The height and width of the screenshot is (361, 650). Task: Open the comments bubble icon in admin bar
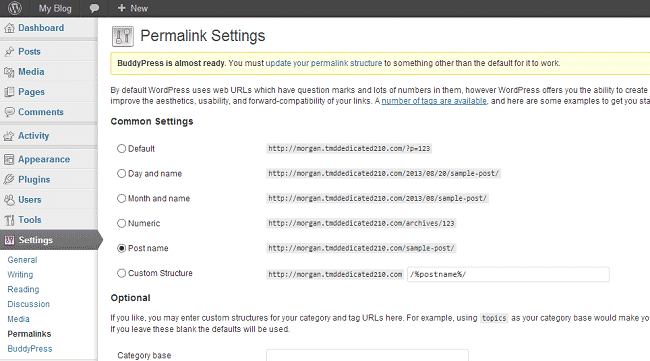point(94,8)
